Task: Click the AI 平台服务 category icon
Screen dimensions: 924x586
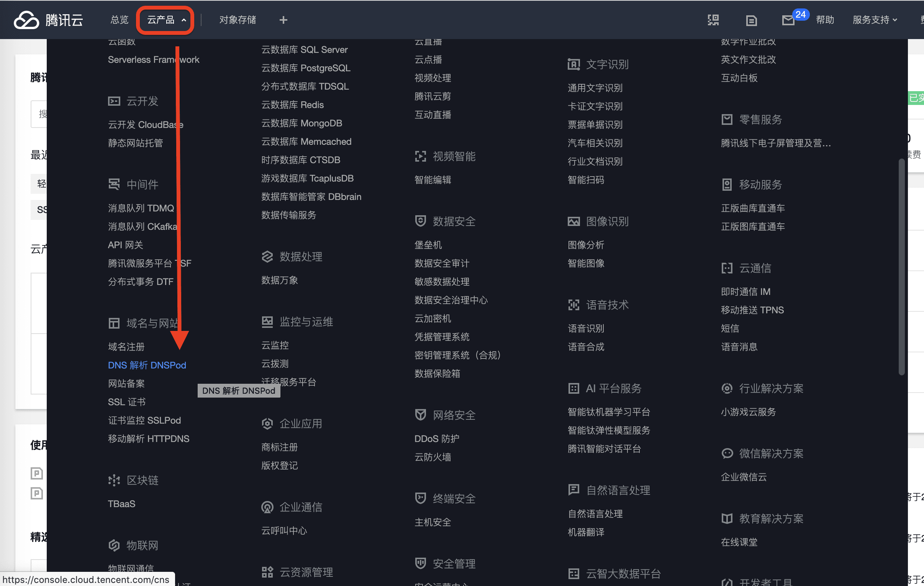Action: [x=573, y=389]
